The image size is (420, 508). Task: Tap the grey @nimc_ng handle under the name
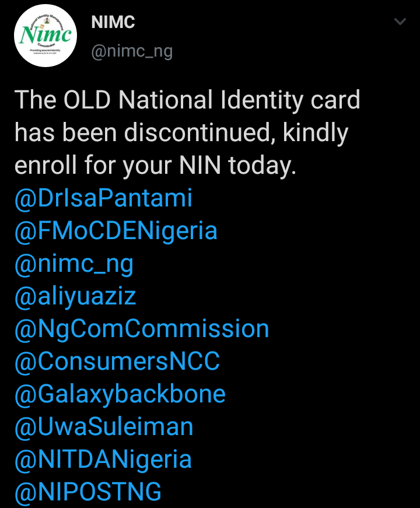point(132,51)
